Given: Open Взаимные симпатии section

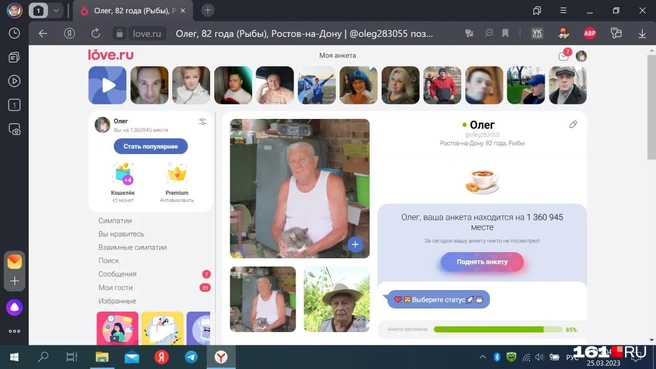Looking at the screenshot, I should (133, 247).
